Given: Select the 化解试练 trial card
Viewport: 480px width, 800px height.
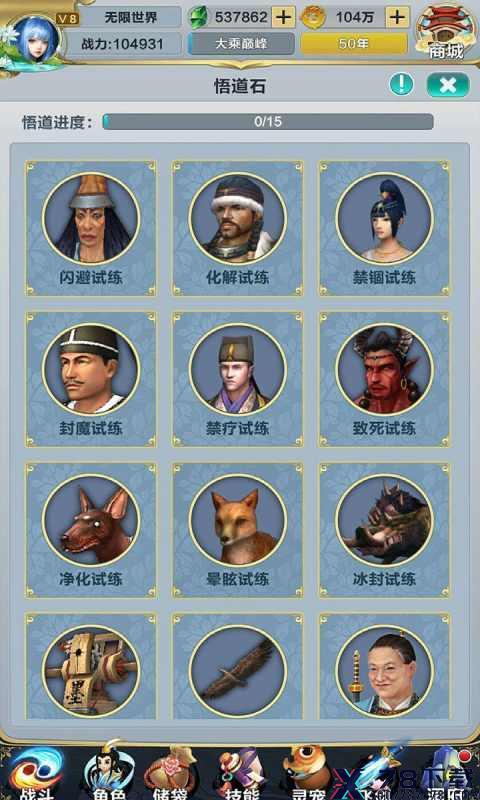Looking at the screenshot, I should pyautogui.click(x=238, y=229).
